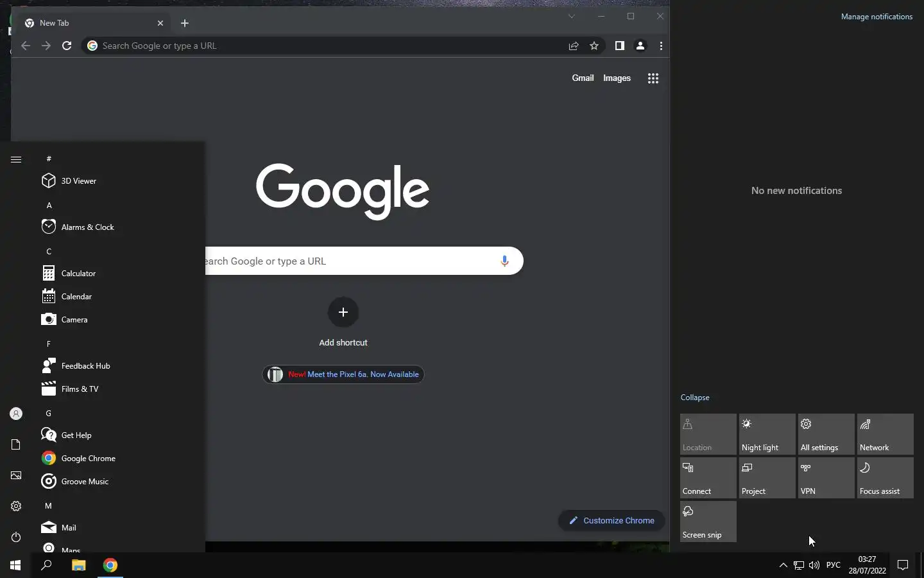Go forward in Chrome

(46, 46)
